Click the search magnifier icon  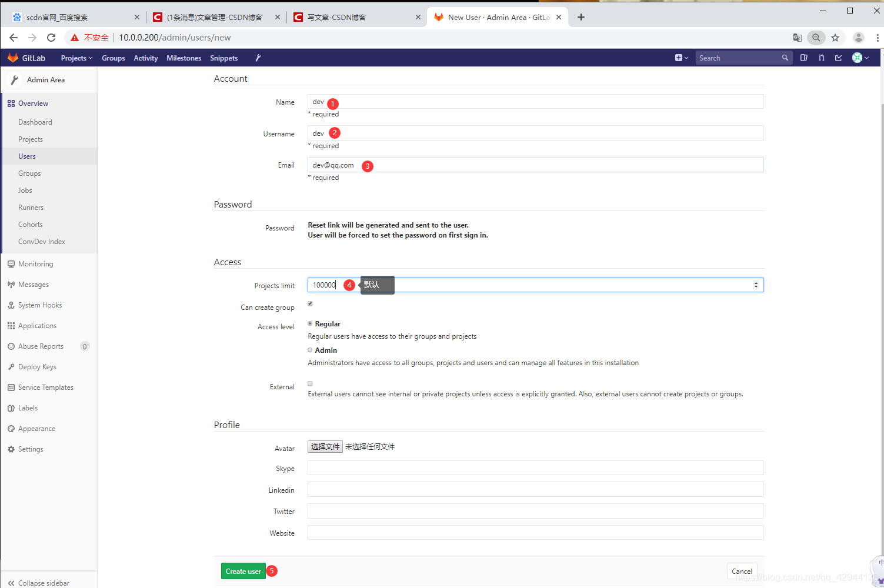785,58
